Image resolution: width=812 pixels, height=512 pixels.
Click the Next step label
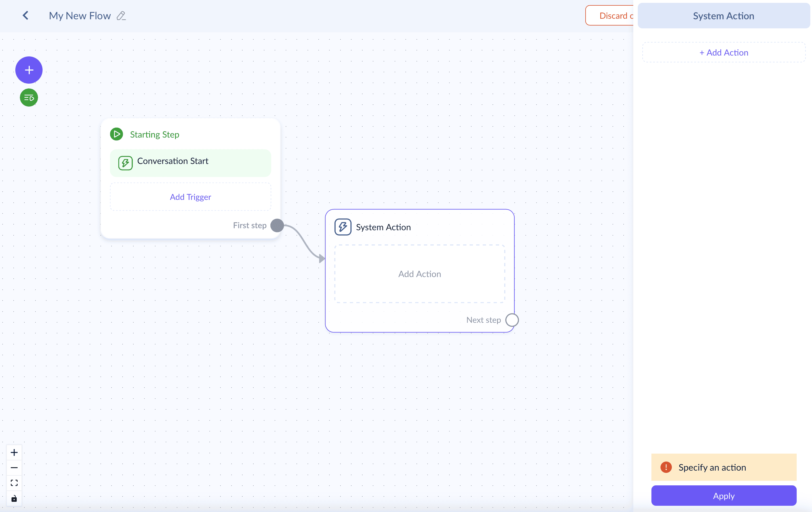(483, 320)
